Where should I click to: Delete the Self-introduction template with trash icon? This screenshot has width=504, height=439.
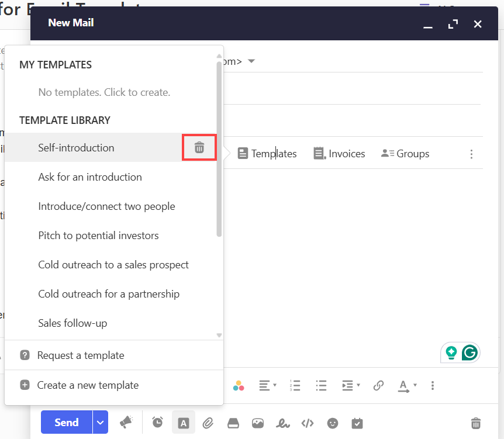tap(199, 147)
